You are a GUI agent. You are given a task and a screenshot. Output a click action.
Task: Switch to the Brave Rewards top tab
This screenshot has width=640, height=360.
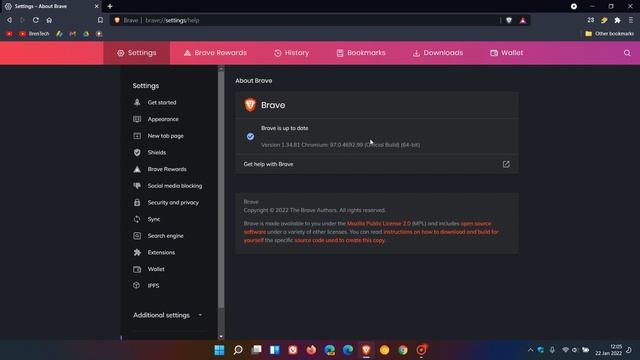[215, 53]
